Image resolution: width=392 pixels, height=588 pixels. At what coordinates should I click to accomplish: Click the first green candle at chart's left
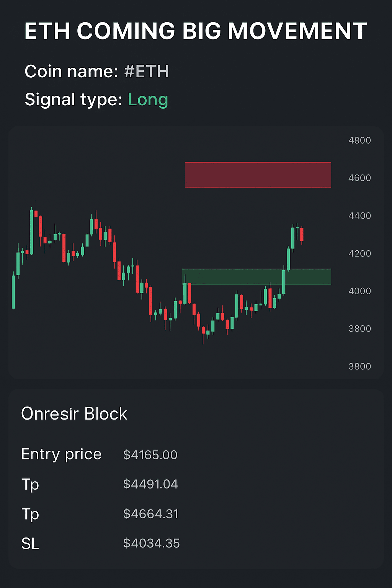[x=13, y=292]
